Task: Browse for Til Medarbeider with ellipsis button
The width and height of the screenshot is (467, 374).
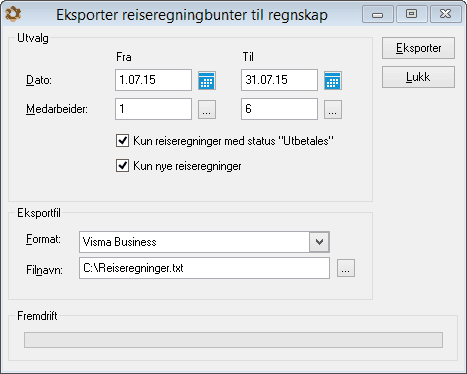Action: [333, 109]
